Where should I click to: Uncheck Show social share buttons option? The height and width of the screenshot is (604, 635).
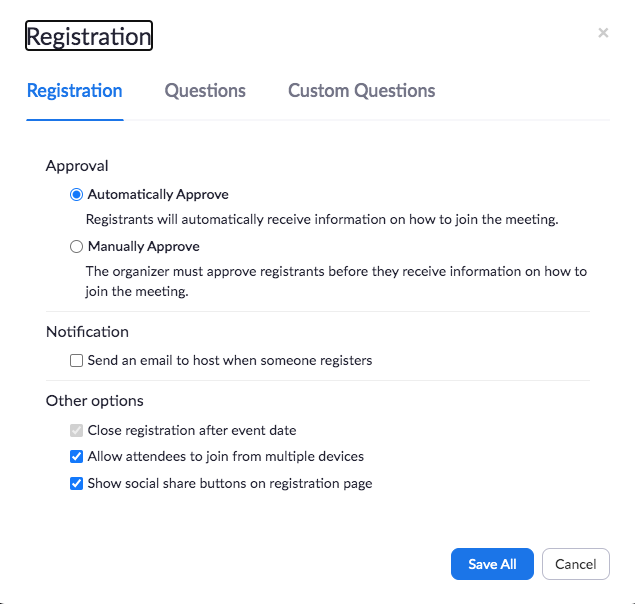click(x=76, y=483)
